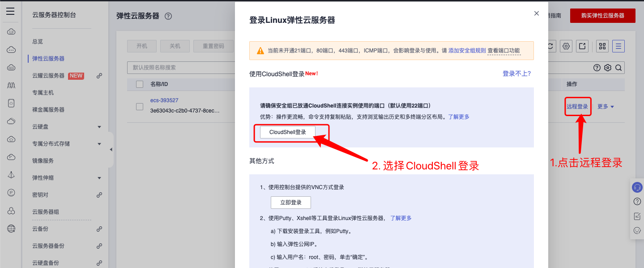
Task: Open 裸金属服务器 in the sidebar
Action: point(48,110)
